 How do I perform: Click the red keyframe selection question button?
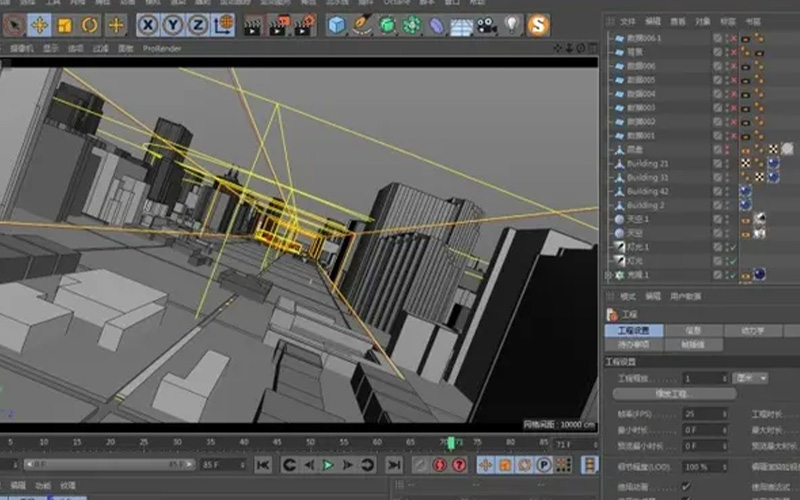(x=459, y=465)
